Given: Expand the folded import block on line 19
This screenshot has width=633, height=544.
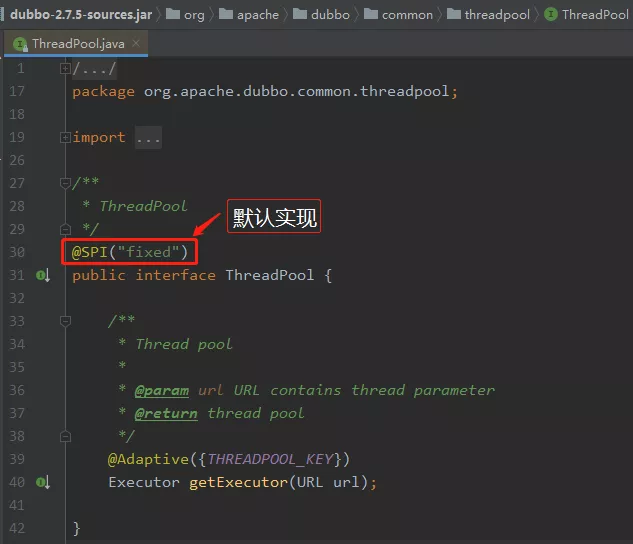Looking at the screenshot, I should [65, 138].
